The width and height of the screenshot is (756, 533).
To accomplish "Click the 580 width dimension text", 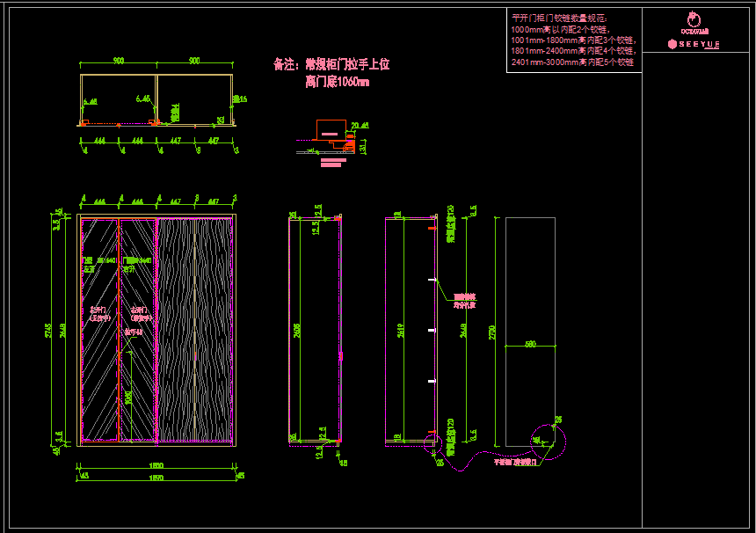I will pos(530,345).
